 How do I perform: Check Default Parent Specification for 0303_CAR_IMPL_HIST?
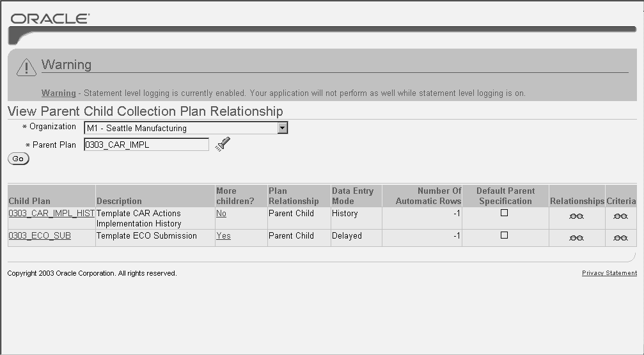[504, 213]
